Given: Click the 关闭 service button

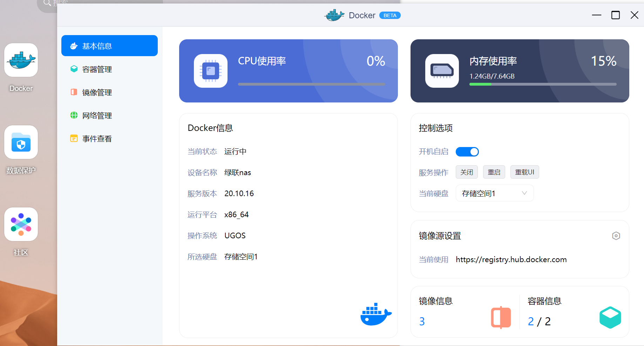Looking at the screenshot, I should (x=467, y=172).
